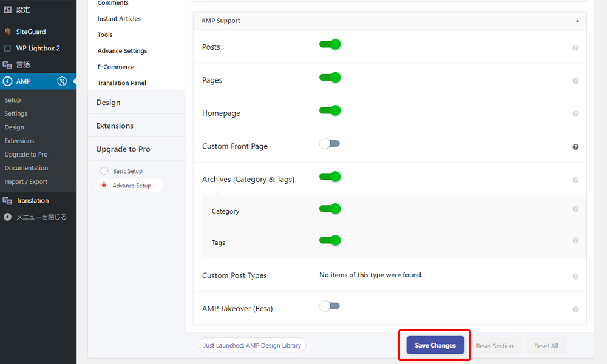This screenshot has width=607, height=364.
Task: Click the help icon for Posts
Action: click(575, 48)
